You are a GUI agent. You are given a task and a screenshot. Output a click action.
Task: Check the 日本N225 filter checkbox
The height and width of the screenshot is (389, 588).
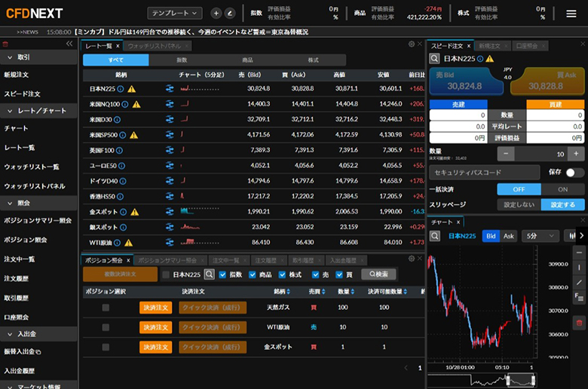tap(166, 274)
